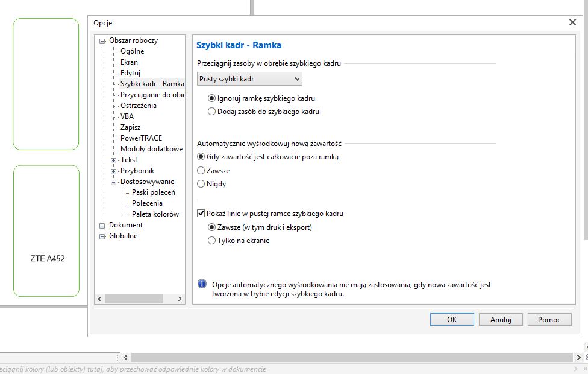
Task: Select the Zawsze auto-center radio button
Action: point(202,171)
